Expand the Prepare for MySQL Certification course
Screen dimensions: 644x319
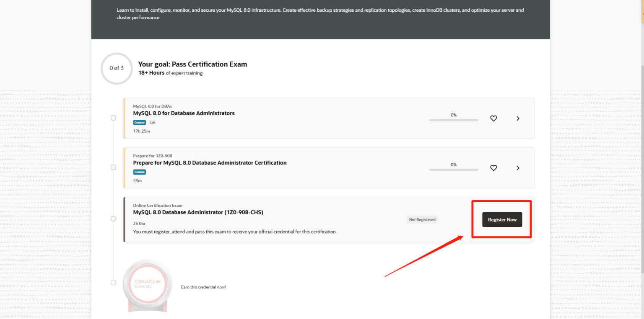518,168
